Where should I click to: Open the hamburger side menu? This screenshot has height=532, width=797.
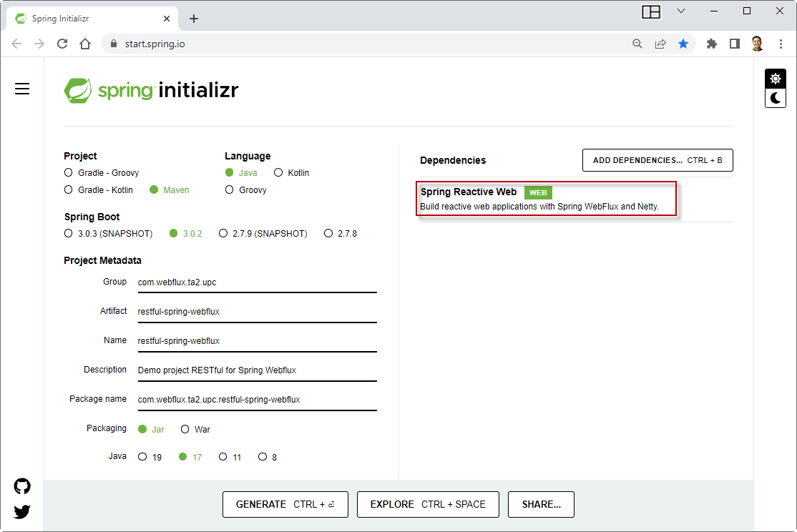[x=22, y=89]
